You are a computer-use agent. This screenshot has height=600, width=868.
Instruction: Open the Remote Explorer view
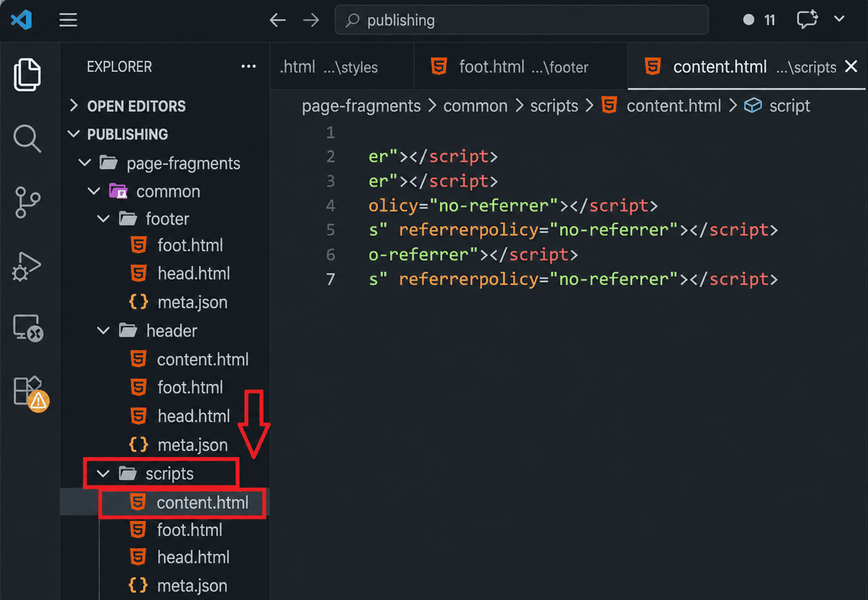[x=28, y=328]
